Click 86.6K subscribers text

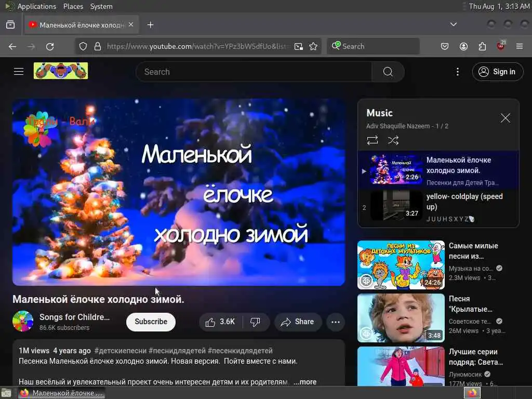click(64, 328)
